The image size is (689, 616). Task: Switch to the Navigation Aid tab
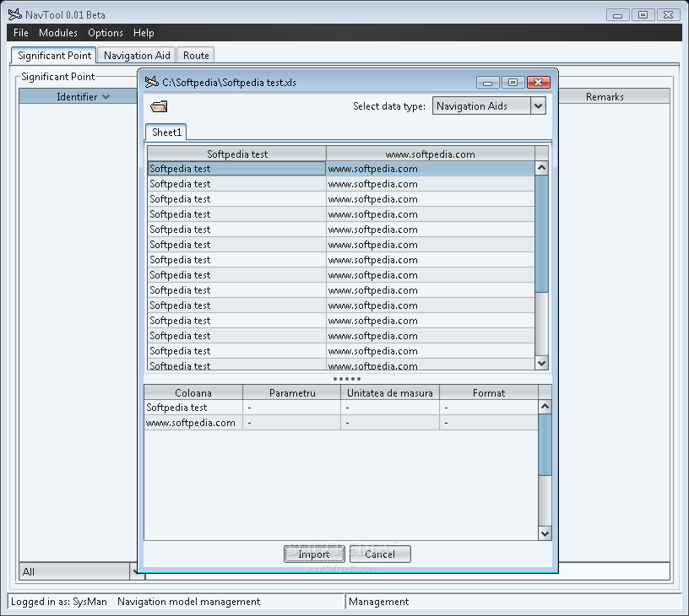click(137, 56)
